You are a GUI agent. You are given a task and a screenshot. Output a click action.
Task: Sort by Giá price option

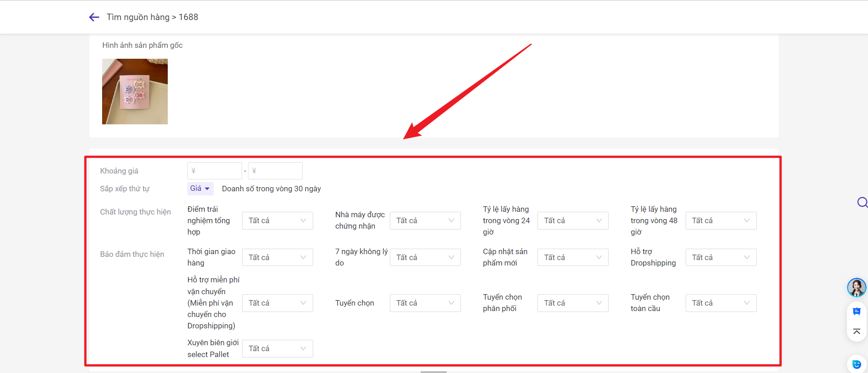[200, 189]
